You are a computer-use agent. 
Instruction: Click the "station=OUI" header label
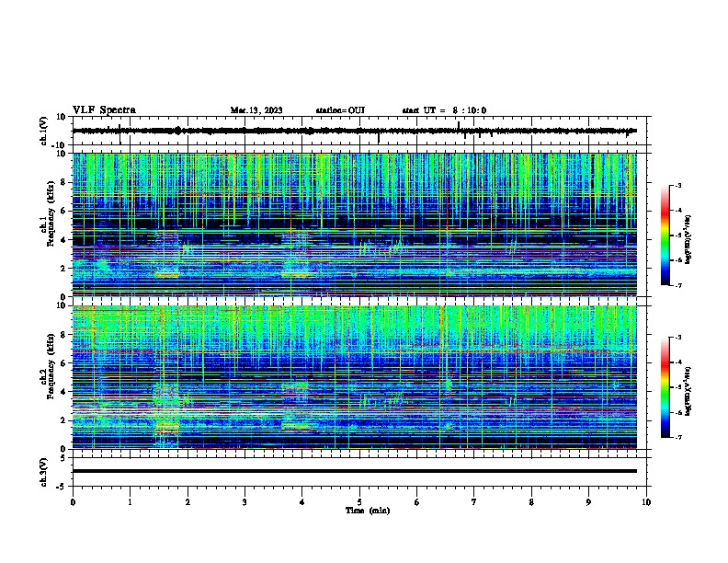click(x=340, y=110)
